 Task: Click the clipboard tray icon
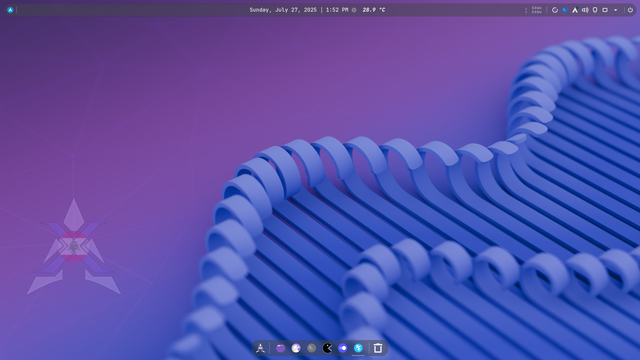click(x=595, y=10)
